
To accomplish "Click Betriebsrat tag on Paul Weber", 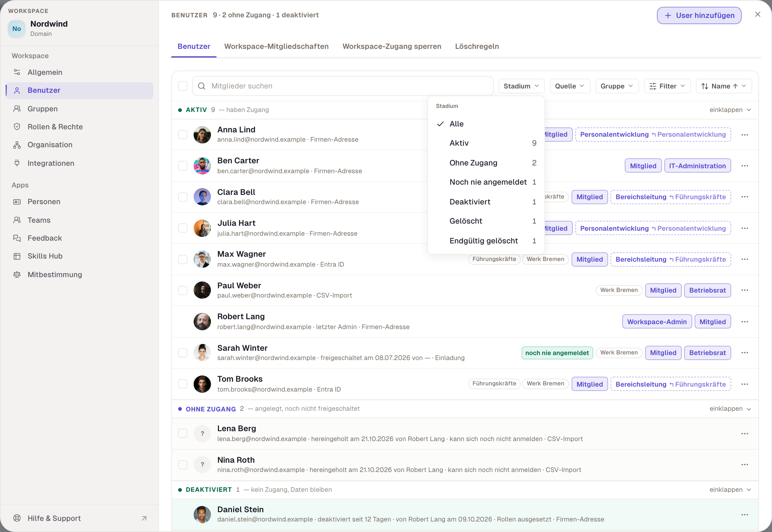I will click(707, 290).
